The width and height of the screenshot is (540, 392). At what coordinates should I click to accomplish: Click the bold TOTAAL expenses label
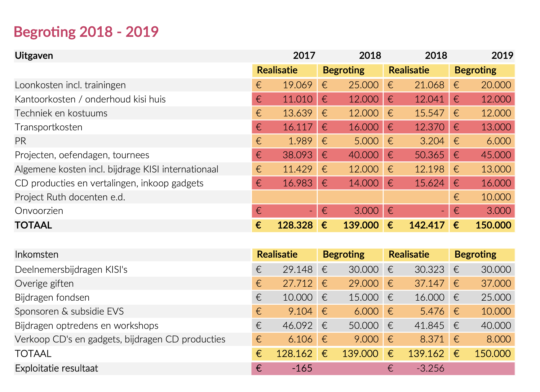(x=33, y=225)
